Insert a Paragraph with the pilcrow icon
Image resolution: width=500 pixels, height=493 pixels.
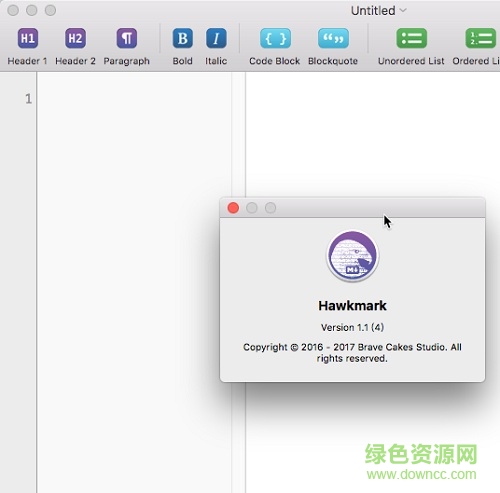click(x=127, y=38)
